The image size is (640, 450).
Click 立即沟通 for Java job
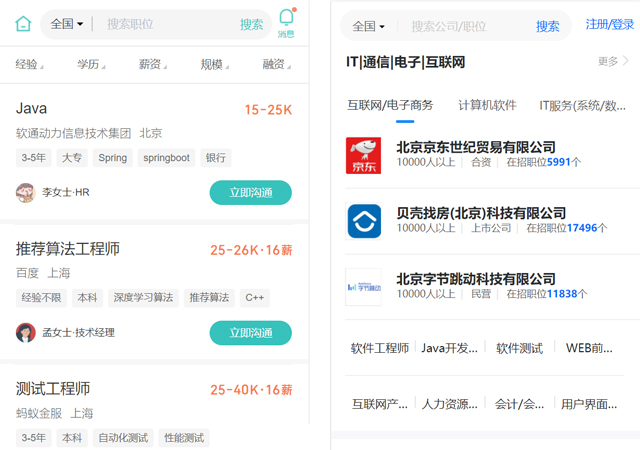tap(251, 192)
